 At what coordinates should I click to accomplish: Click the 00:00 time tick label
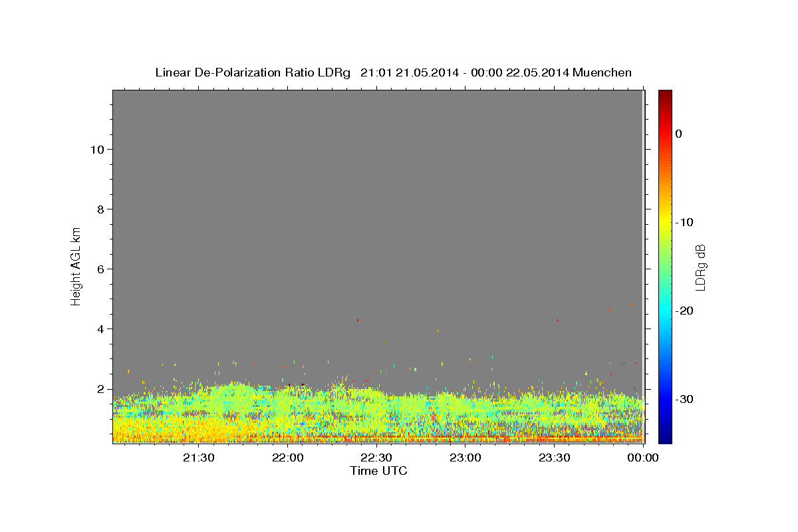click(643, 458)
